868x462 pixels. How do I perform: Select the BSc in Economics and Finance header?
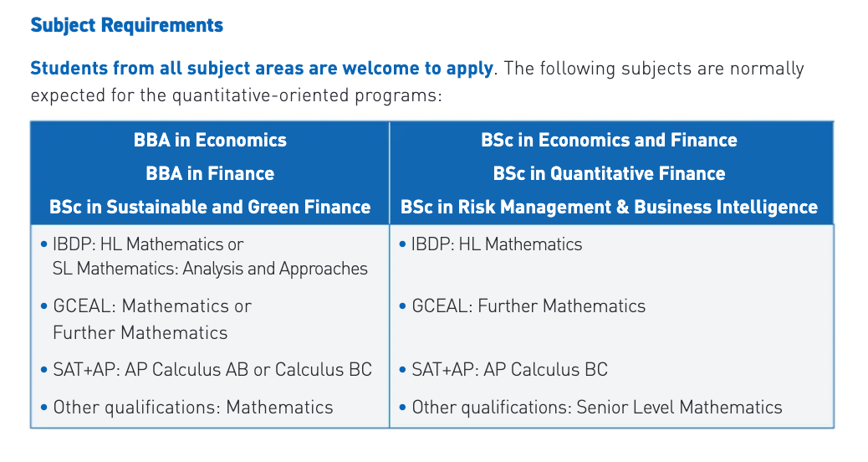[x=609, y=140]
